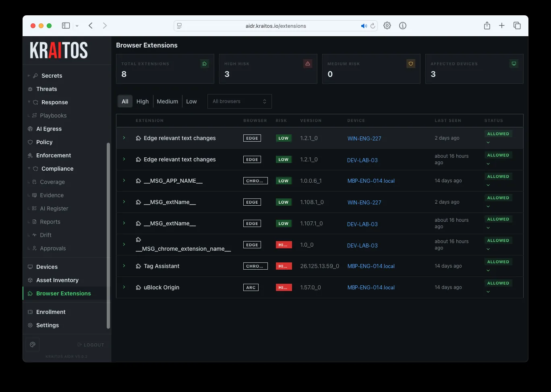This screenshot has height=392, width=551.
Task: Filter by Medium risk
Action: pos(168,101)
